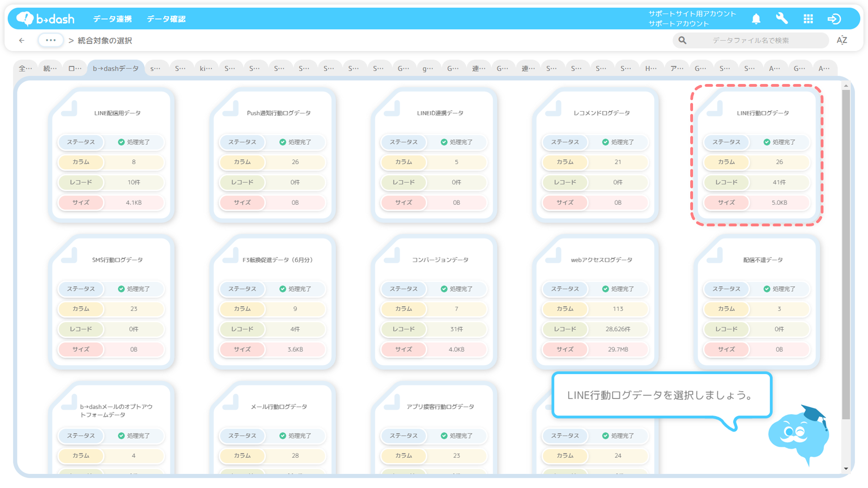This screenshot has height=488, width=868.
Task: Click the 28,626件 record count
Action: pos(618,329)
